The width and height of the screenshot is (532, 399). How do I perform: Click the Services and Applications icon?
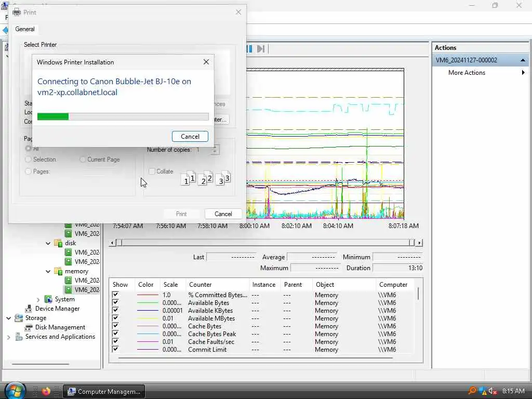point(19,337)
